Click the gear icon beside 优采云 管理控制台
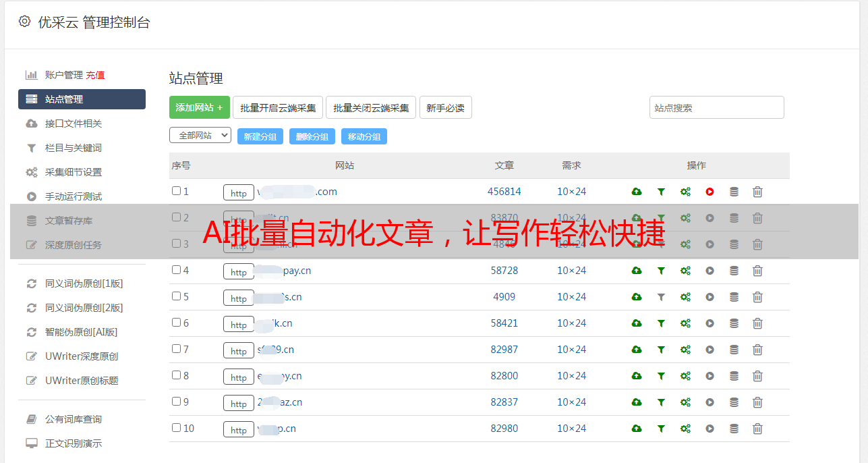Viewport: 868px width, 463px height. click(x=24, y=22)
